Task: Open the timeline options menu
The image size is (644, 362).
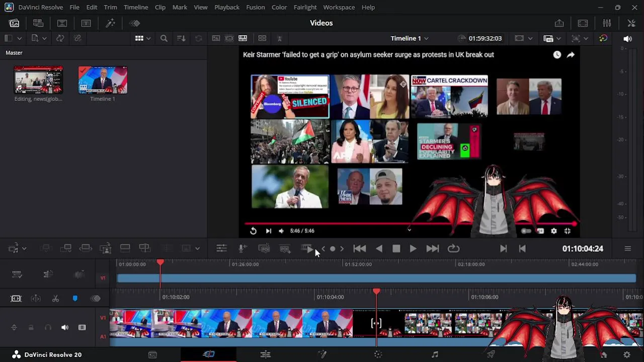Action: [x=627, y=248]
